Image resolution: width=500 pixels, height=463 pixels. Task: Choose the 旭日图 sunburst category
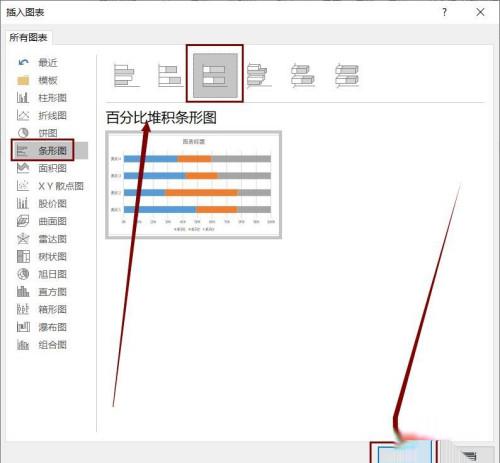(x=42, y=274)
